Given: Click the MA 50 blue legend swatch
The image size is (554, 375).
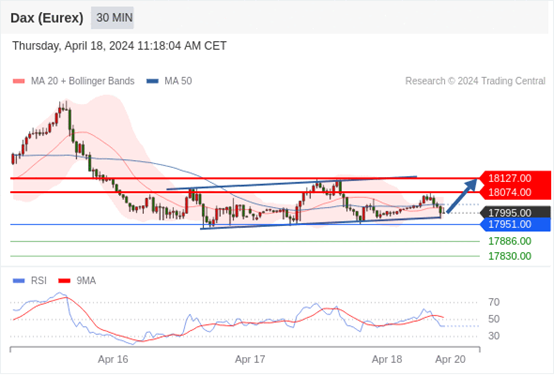Looking at the screenshot, I should pyautogui.click(x=152, y=81).
